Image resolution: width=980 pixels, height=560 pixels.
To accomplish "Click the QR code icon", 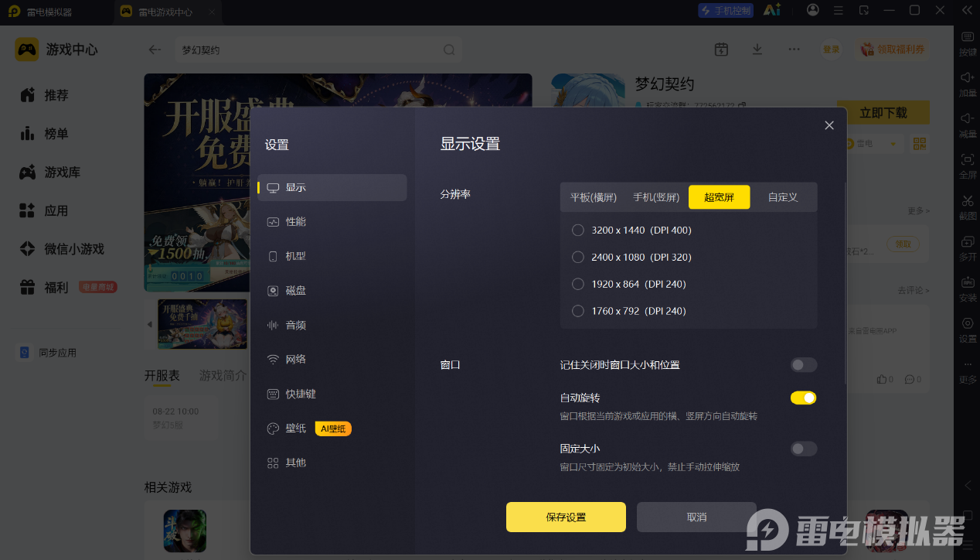I will click(x=919, y=144).
